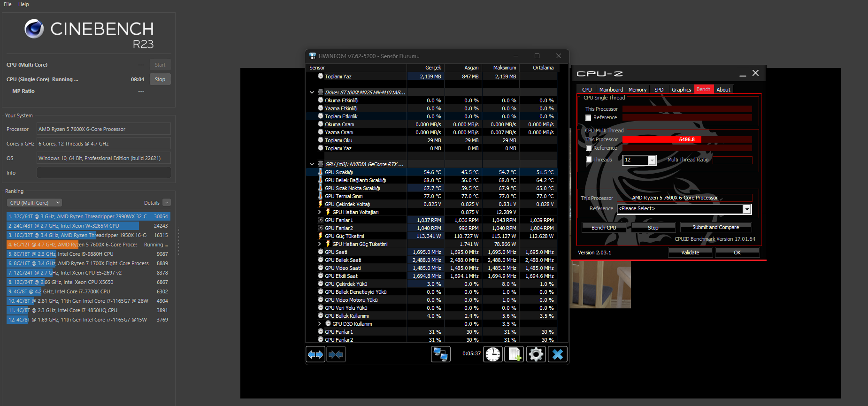The width and height of the screenshot is (868, 406).
Task: Open the CPU (Multi Core) ranking dropdown
Action: click(x=34, y=203)
